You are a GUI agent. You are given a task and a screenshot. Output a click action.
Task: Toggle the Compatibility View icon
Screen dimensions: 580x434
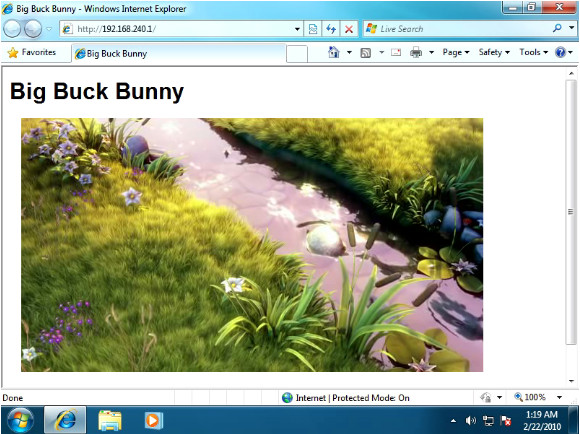[313, 29]
